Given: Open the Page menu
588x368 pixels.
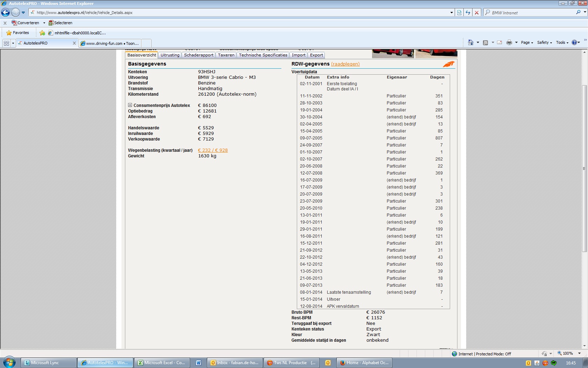Looking at the screenshot, I should (x=527, y=42).
